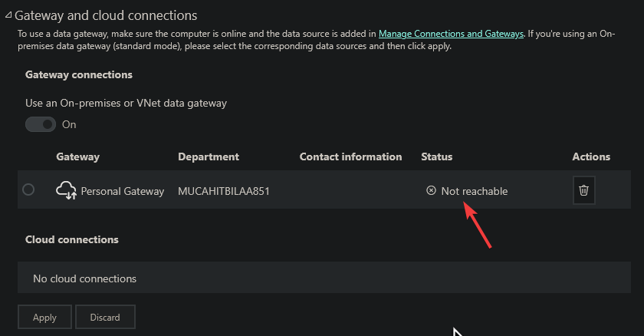Image resolution: width=644 pixels, height=336 pixels.
Task: Apply the gateway connection changes
Action: coord(44,317)
